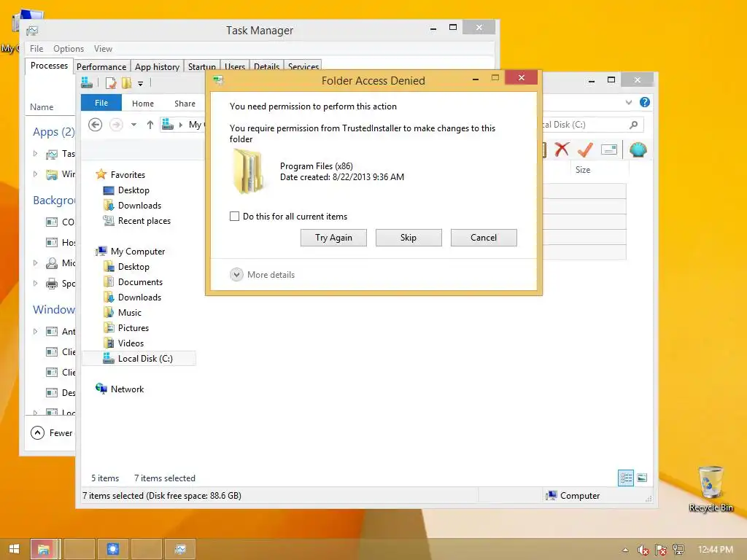Click the orange checkmark toolbar icon
The height and width of the screenshot is (560, 747).
tap(585, 149)
